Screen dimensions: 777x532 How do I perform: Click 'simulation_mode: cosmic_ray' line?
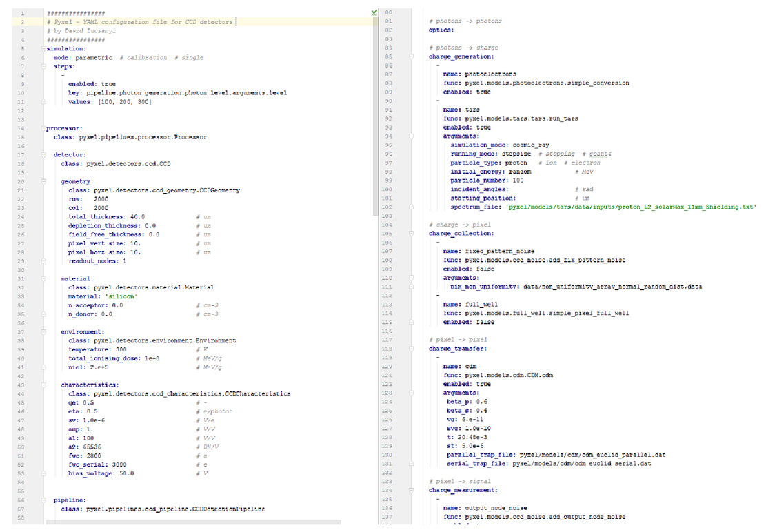pyautogui.click(x=500, y=145)
